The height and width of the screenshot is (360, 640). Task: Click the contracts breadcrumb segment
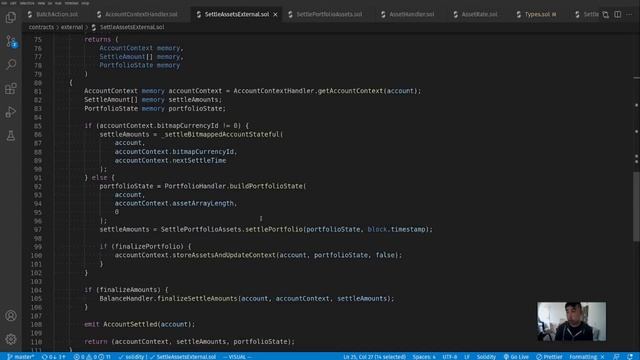[41, 27]
